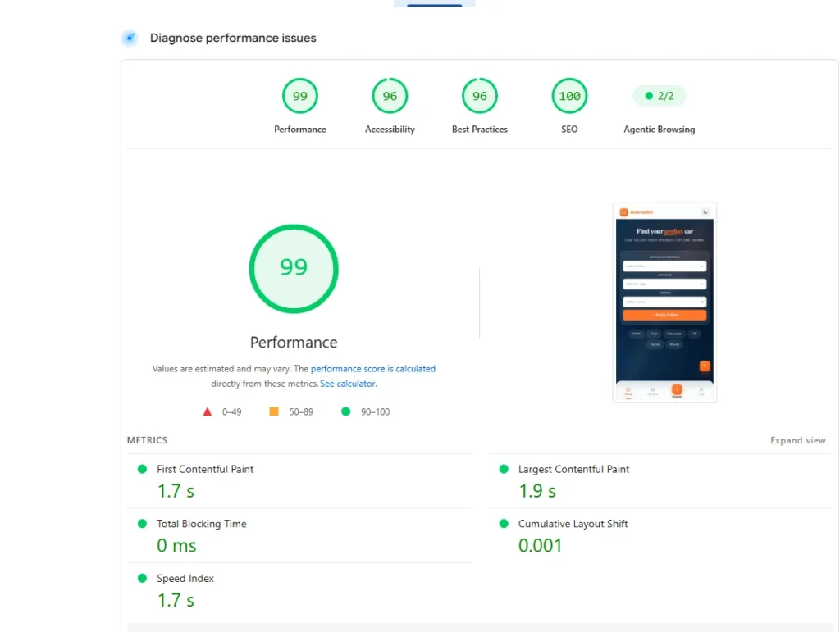This screenshot has width=840, height=632.
Task: Click the Best Practices category label
Action: pyautogui.click(x=479, y=129)
